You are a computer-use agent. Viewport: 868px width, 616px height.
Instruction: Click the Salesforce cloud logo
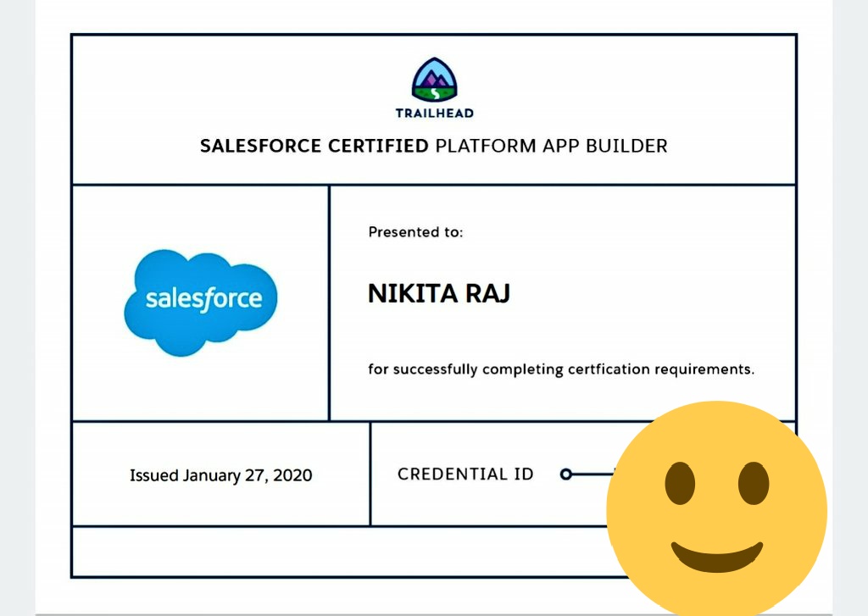[x=200, y=302]
